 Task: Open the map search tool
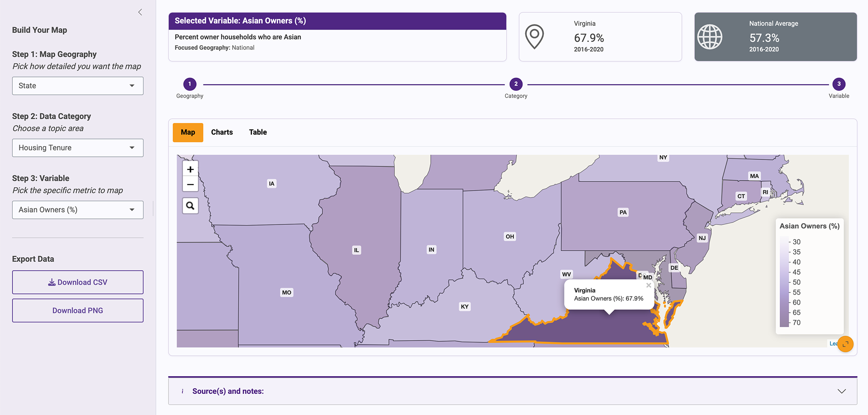click(190, 206)
